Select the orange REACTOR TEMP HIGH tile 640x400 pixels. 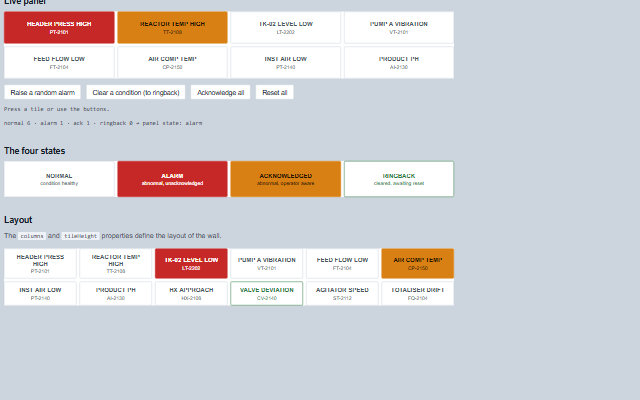pos(172,27)
